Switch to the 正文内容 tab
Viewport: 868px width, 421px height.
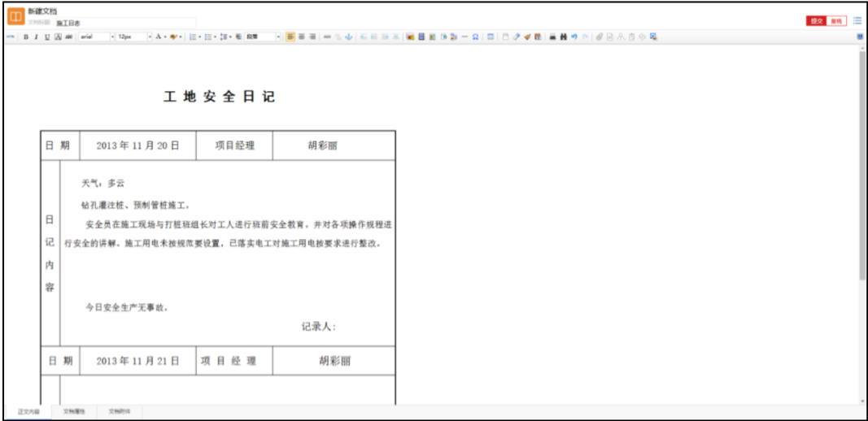point(28,411)
